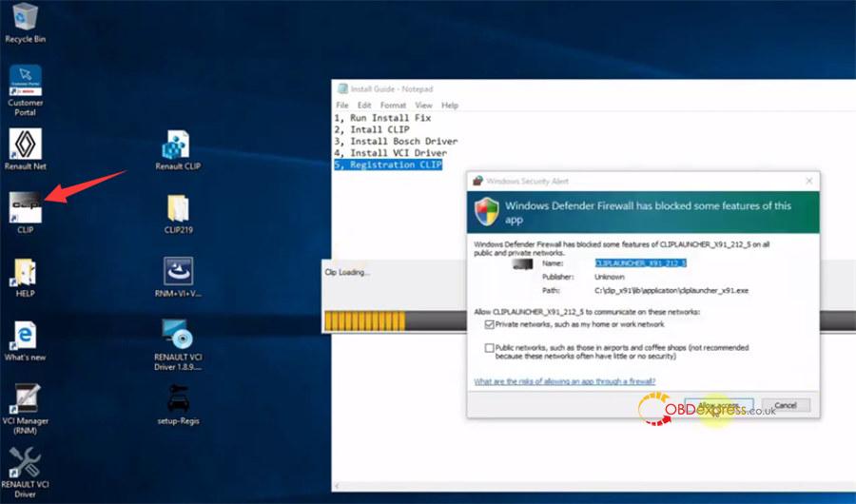Viewport: 856px width, 504px height.
Task: Click the cliplauncher_x91.exe path text
Action: click(671, 290)
